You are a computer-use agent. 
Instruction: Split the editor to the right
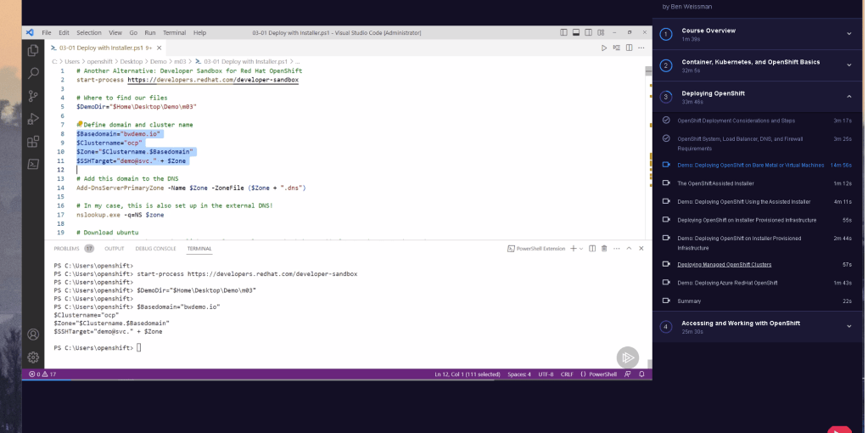tap(629, 48)
